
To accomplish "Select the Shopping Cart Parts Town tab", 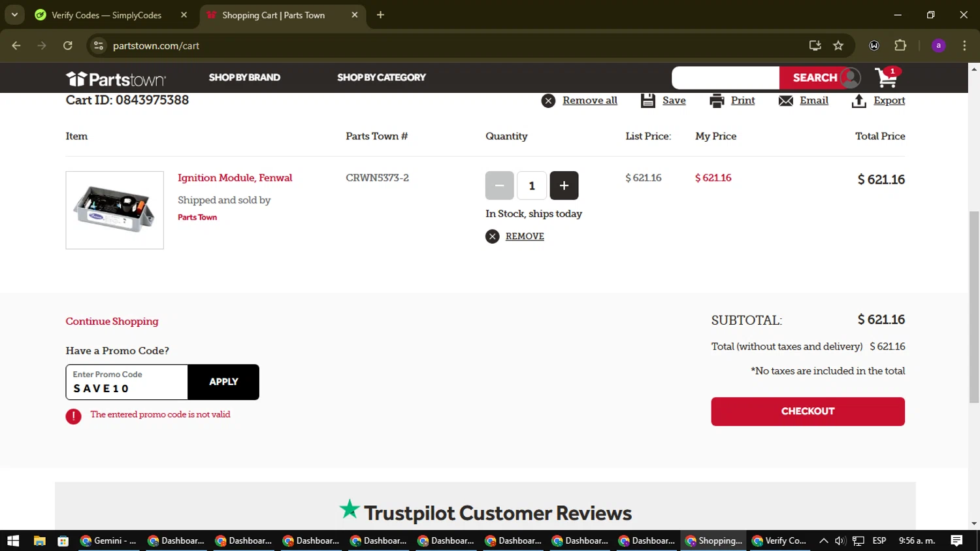I will coord(282,15).
